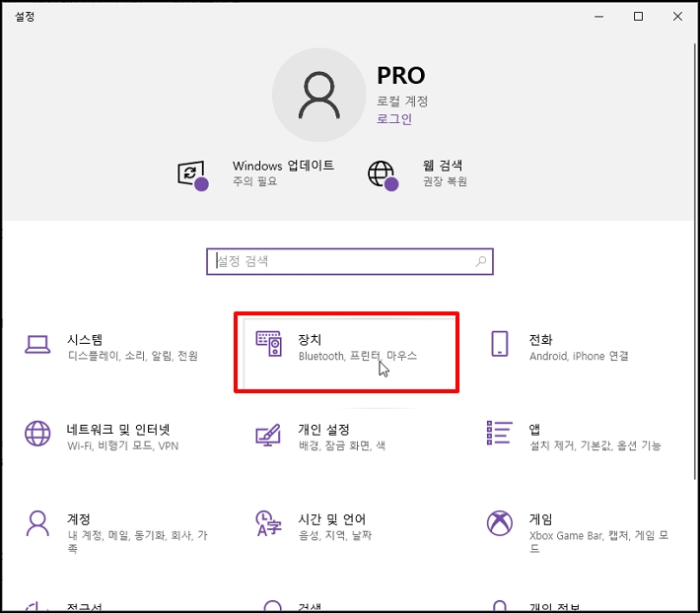Select 시스템 category title

pos(85,339)
